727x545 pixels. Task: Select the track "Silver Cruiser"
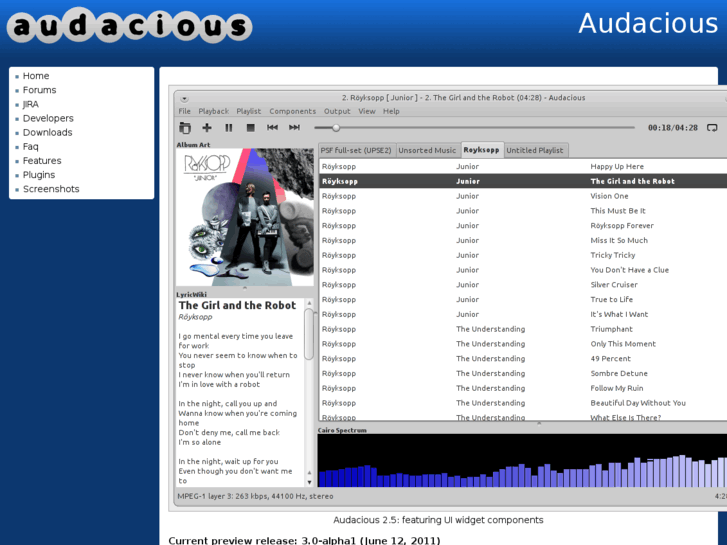coord(523,285)
